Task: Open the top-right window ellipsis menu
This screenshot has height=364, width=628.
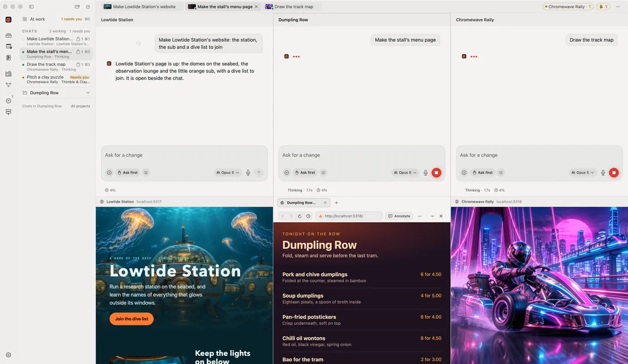Action: 618,7
